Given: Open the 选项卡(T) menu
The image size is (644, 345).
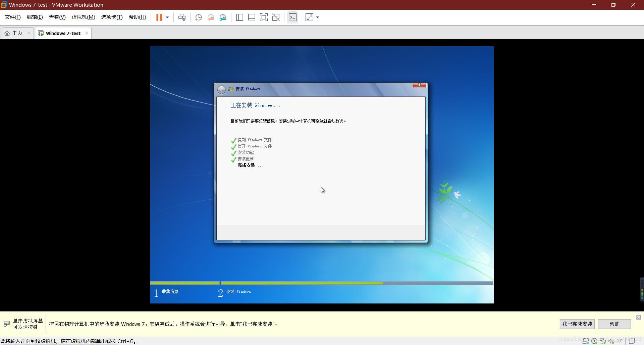Looking at the screenshot, I should pos(112,17).
